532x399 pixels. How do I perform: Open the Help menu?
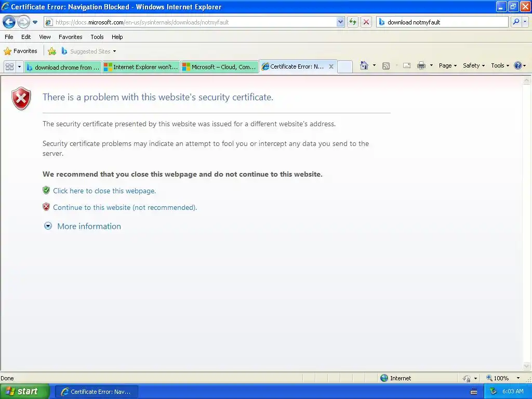coord(117,37)
